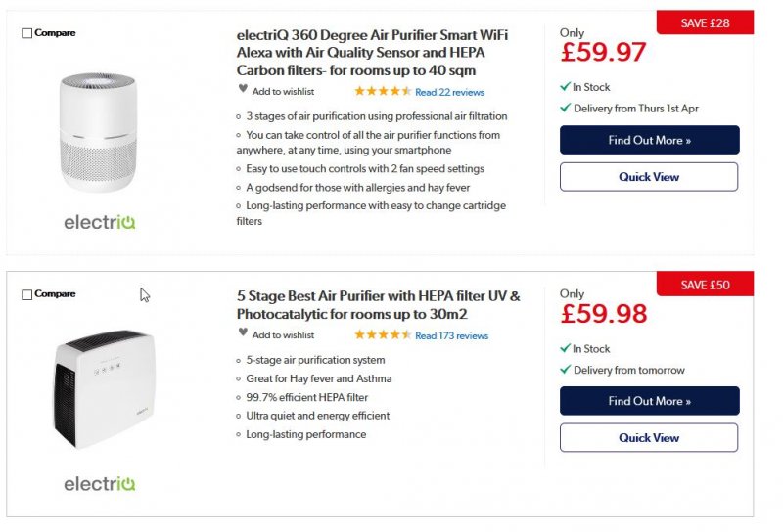The image size is (783, 532).
Task: Open Quick View for 5 Stage purifier
Action: point(649,438)
